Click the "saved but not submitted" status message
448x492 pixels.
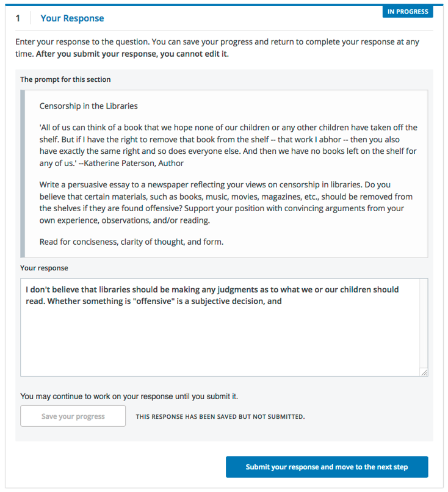click(220, 417)
